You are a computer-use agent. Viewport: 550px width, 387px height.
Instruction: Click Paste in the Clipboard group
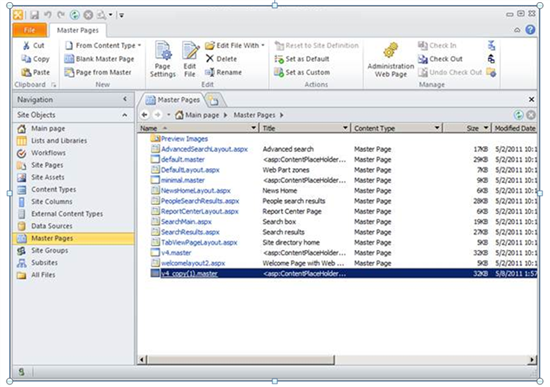coord(35,72)
